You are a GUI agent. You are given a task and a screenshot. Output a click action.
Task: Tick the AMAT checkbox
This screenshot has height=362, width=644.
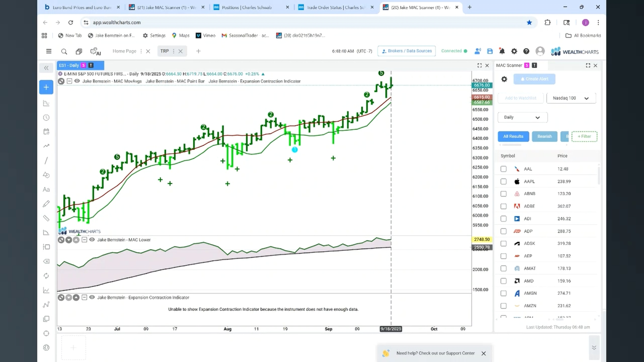click(x=503, y=268)
